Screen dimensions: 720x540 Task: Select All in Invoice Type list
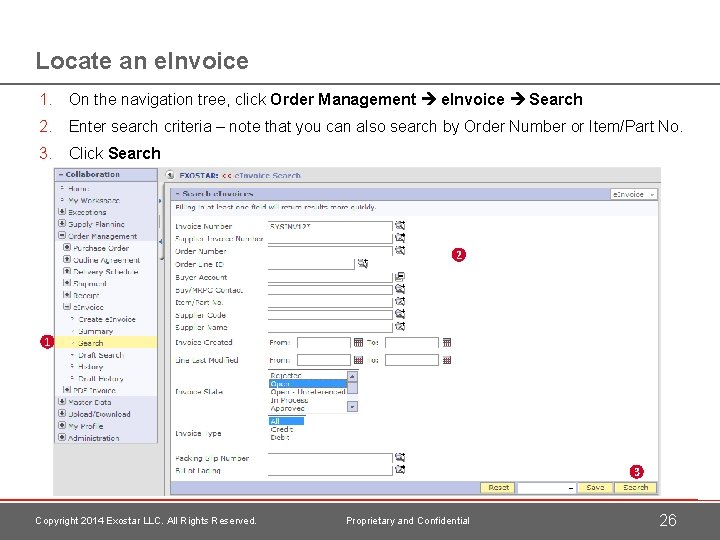(x=286, y=421)
